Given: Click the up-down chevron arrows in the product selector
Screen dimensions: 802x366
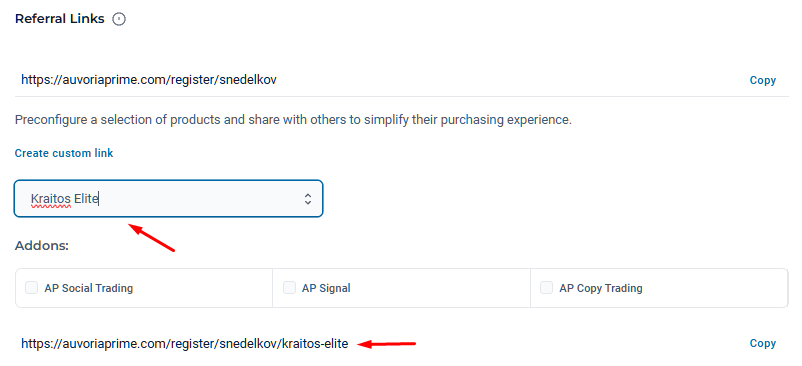Looking at the screenshot, I should point(307,199).
